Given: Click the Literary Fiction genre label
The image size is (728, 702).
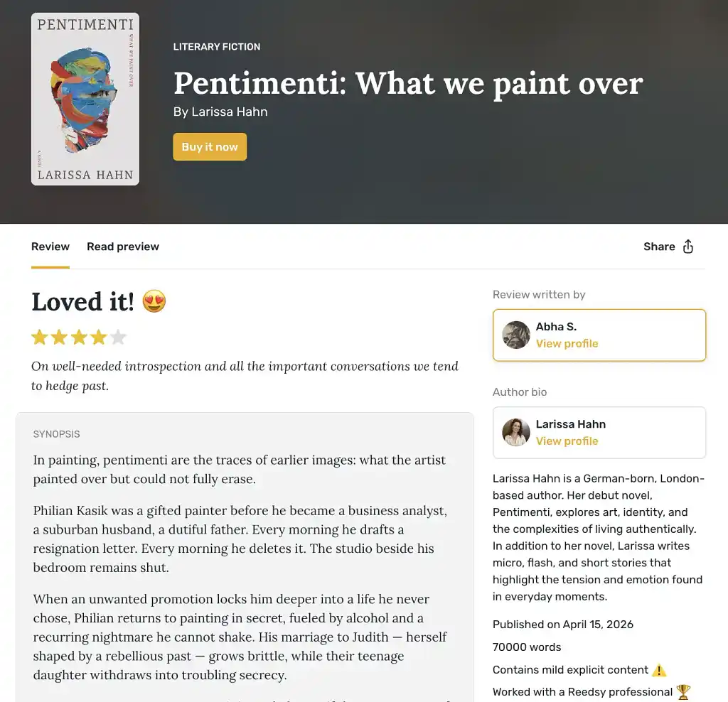Looking at the screenshot, I should click(x=217, y=47).
